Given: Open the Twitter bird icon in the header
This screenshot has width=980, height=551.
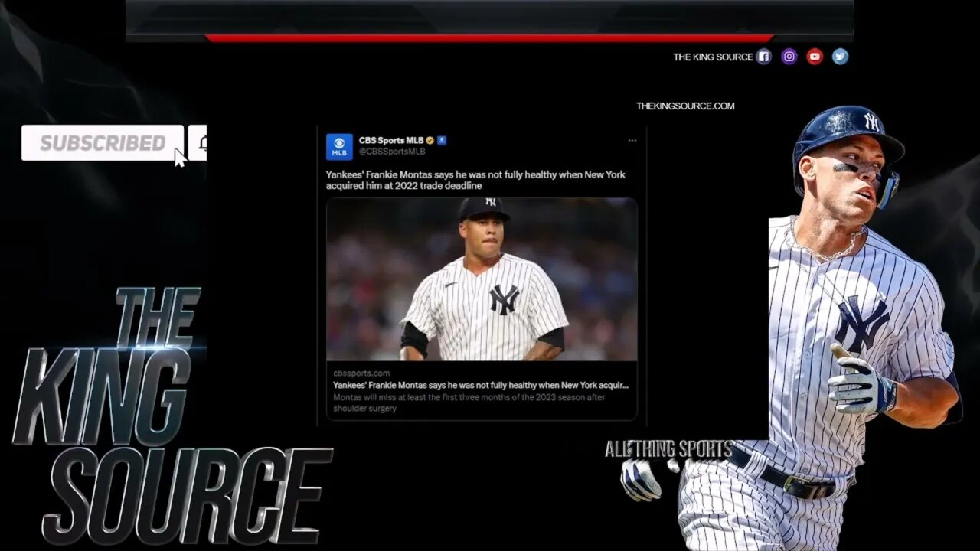Looking at the screenshot, I should (840, 57).
